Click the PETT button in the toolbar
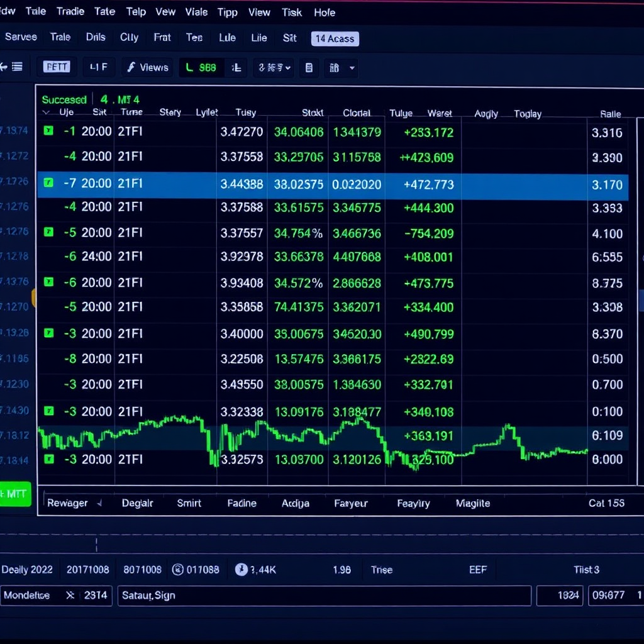The image size is (644, 644). 57,67
